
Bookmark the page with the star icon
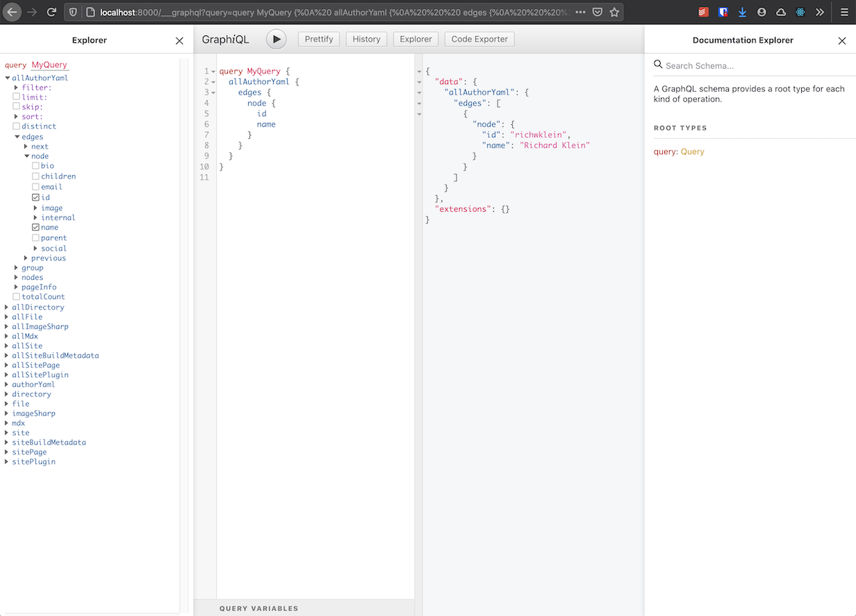pos(614,12)
